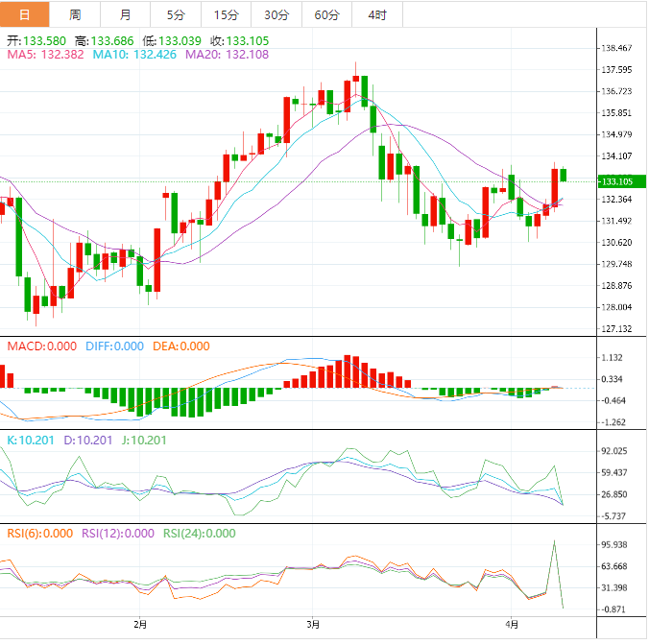
Task: Click the MA20: 132.108 indicator label
Action: 227,55
